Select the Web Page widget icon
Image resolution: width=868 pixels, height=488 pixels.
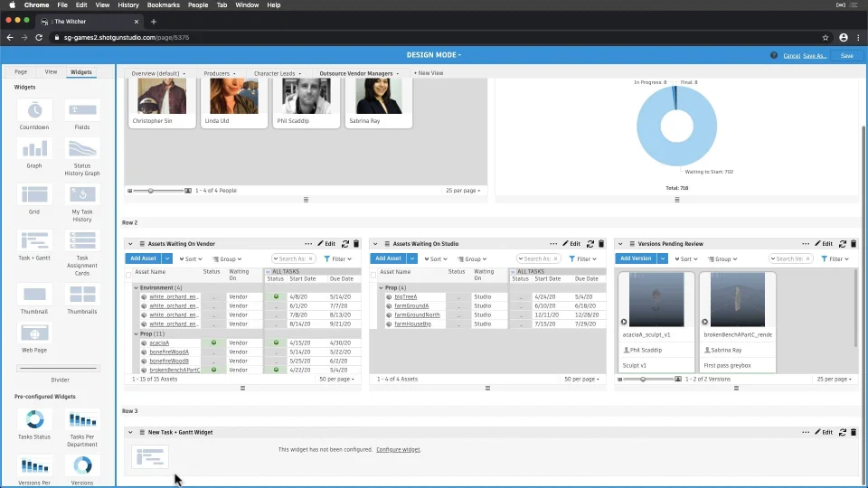coord(34,333)
